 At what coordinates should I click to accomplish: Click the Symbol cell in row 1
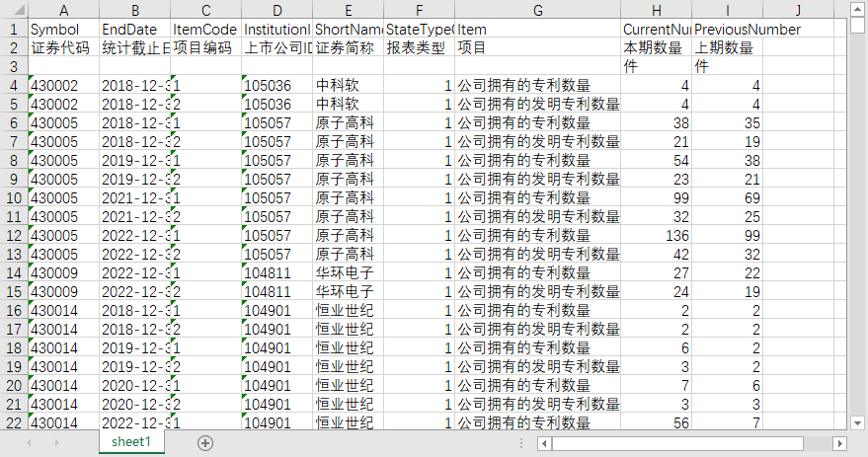(x=63, y=29)
